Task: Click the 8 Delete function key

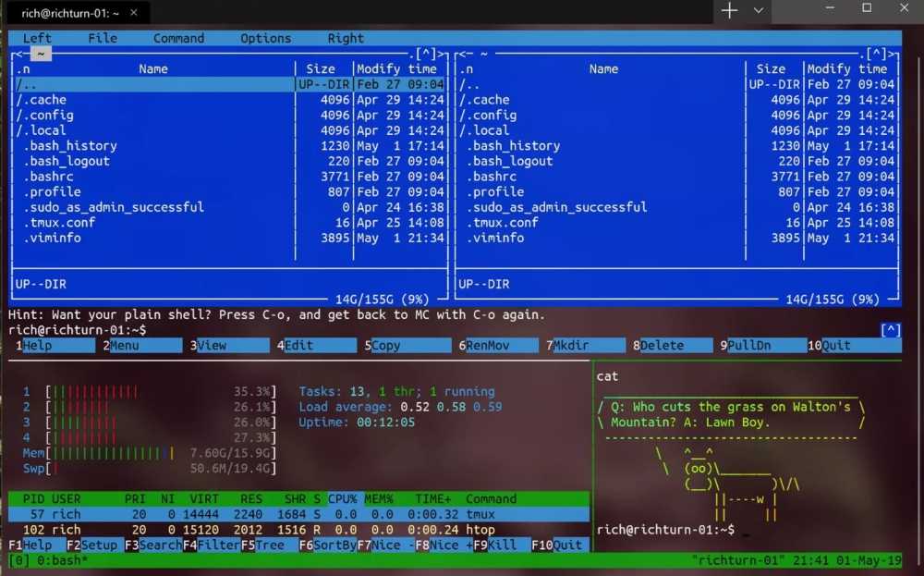Action: tap(673, 346)
